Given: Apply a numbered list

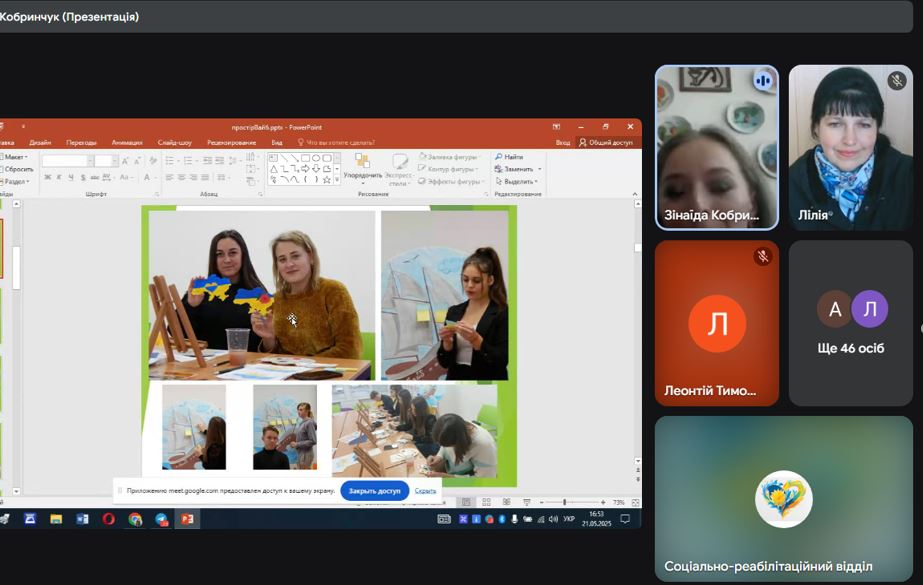Looking at the screenshot, I should tap(188, 161).
